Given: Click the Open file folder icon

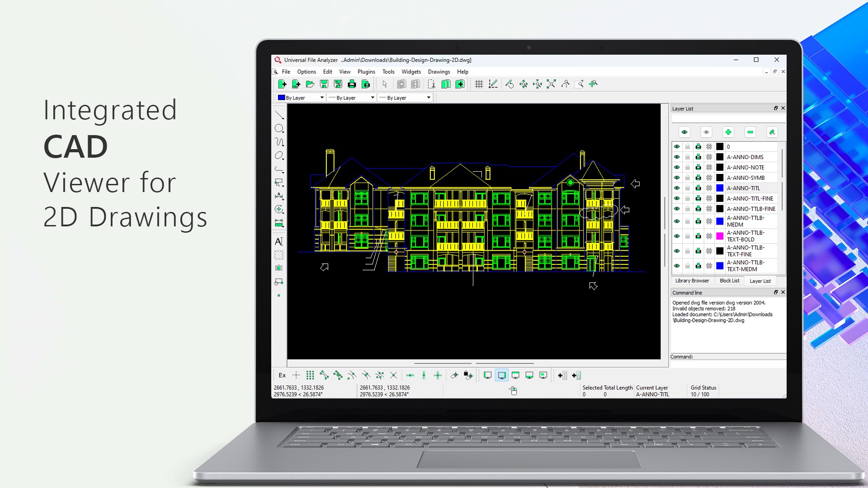Looking at the screenshot, I should tap(310, 84).
